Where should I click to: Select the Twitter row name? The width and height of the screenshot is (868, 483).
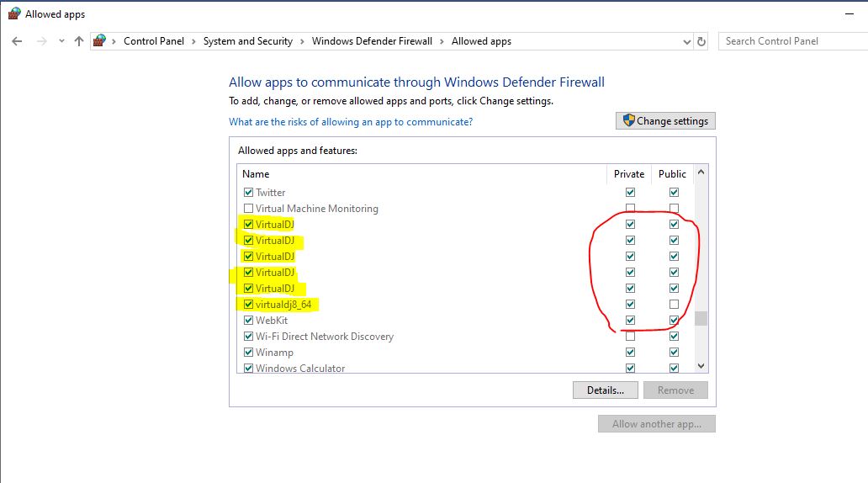[x=271, y=192]
